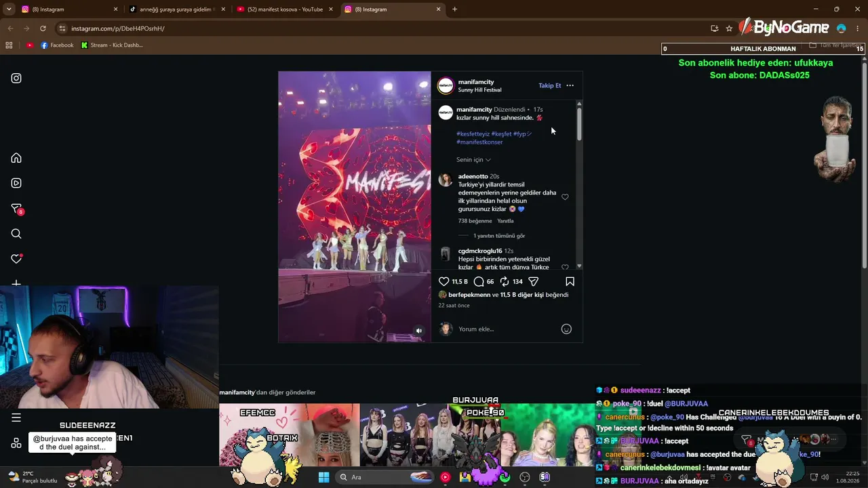The image size is (868, 488).
Task: Open the 'Stream - Kick Dashb...' bookmark
Action: pos(112,45)
